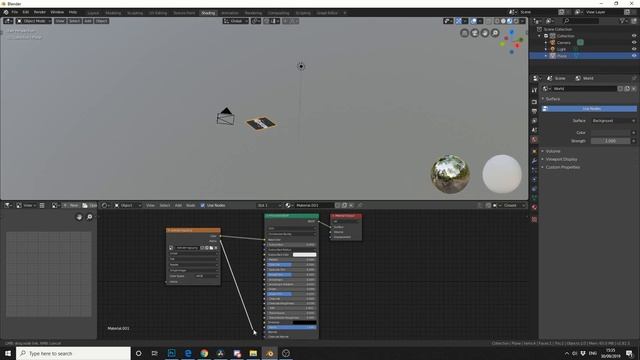
Task: Open viewport shading options dropdown
Action: point(522,21)
